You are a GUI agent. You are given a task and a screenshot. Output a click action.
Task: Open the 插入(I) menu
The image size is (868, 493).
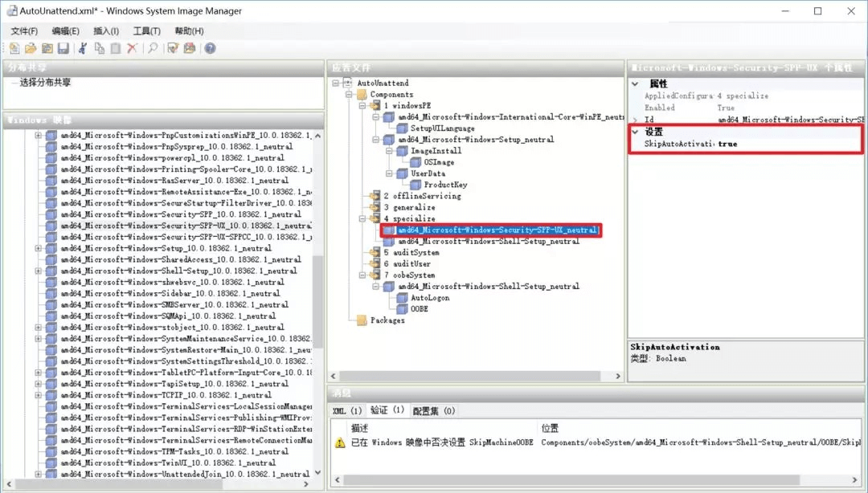pyautogui.click(x=106, y=31)
